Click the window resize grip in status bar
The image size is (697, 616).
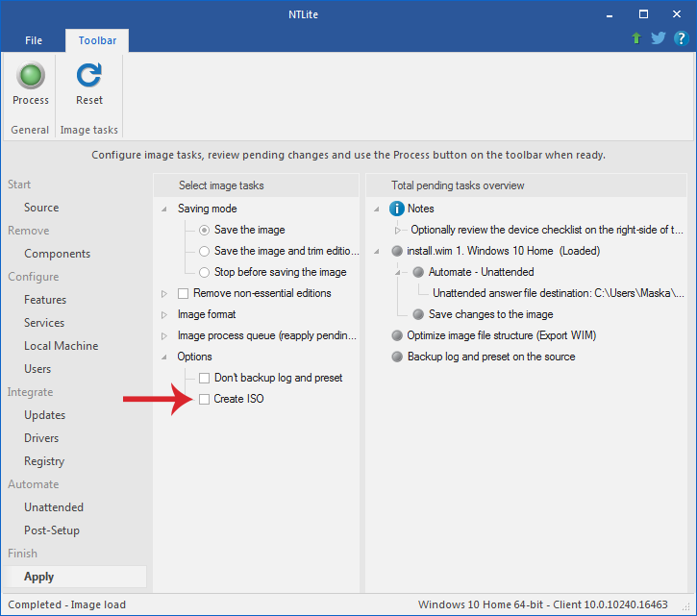tap(685, 606)
